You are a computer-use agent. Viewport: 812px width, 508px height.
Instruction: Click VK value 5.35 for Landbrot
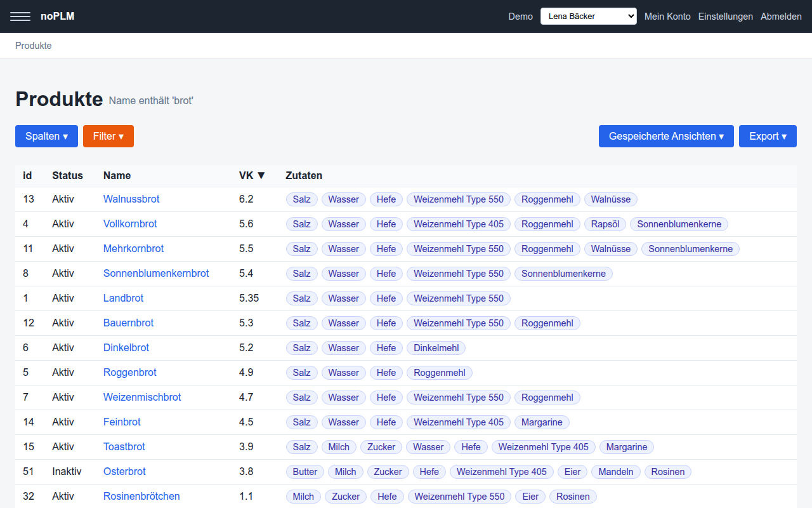pos(249,298)
